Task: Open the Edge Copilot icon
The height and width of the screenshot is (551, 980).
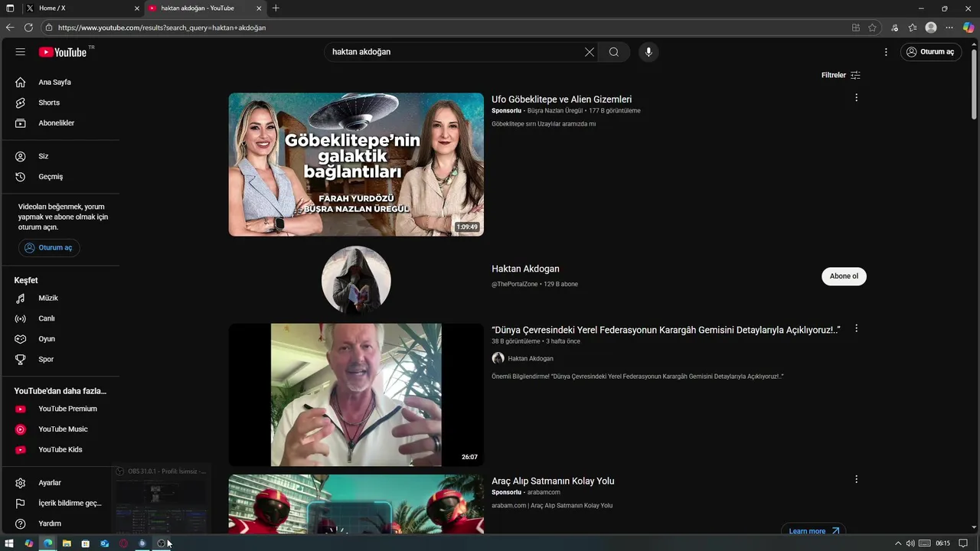Action: pos(969,28)
